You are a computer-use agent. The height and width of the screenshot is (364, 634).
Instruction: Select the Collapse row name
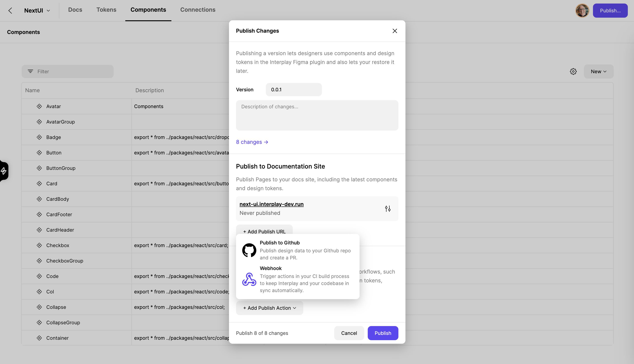[x=56, y=307]
